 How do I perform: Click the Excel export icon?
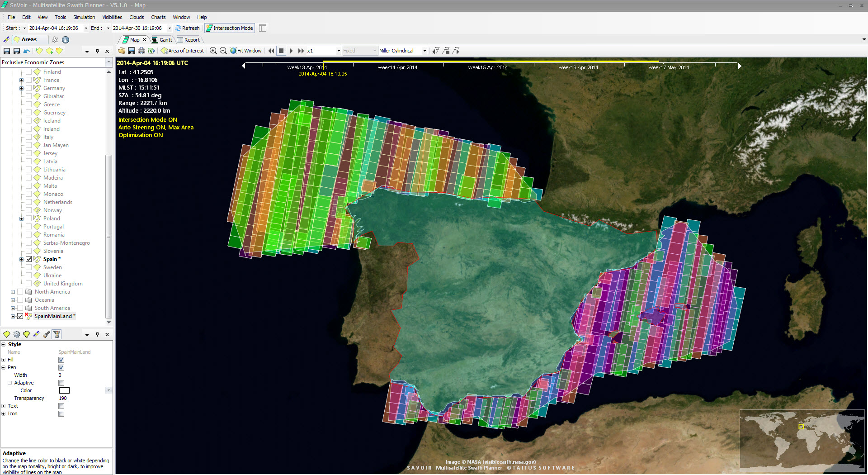[x=151, y=51]
